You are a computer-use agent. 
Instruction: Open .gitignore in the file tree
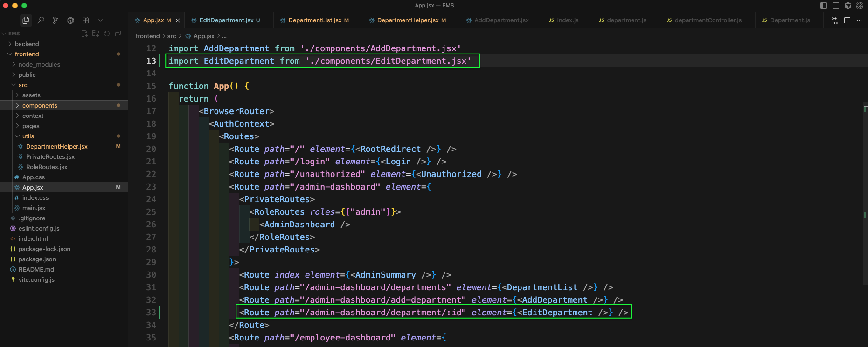tap(64, 218)
